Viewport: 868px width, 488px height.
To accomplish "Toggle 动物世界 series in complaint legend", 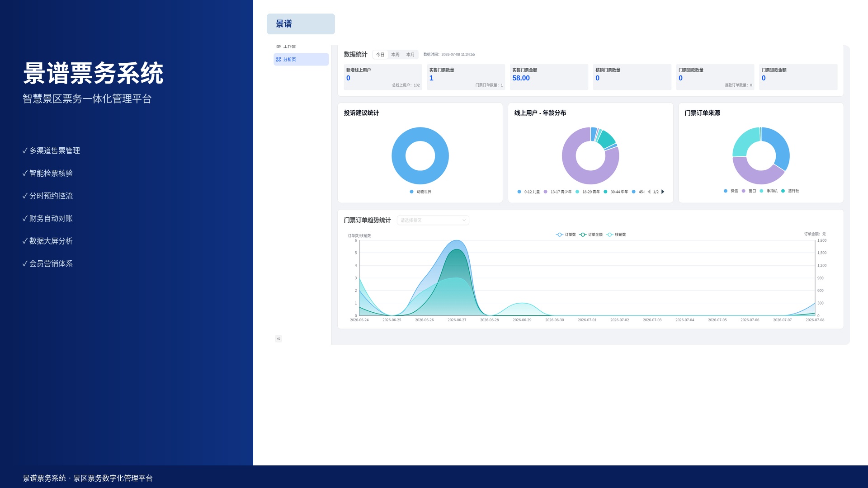I will pyautogui.click(x=420, y=192).
